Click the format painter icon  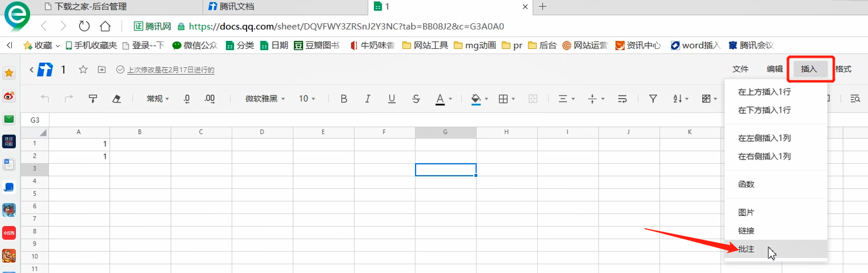[x=93, y=99]
